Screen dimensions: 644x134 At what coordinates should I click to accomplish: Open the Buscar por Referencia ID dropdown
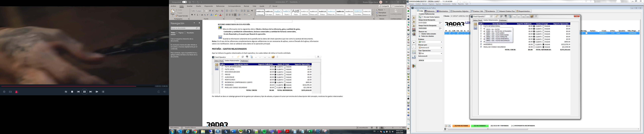click(441, 48)
